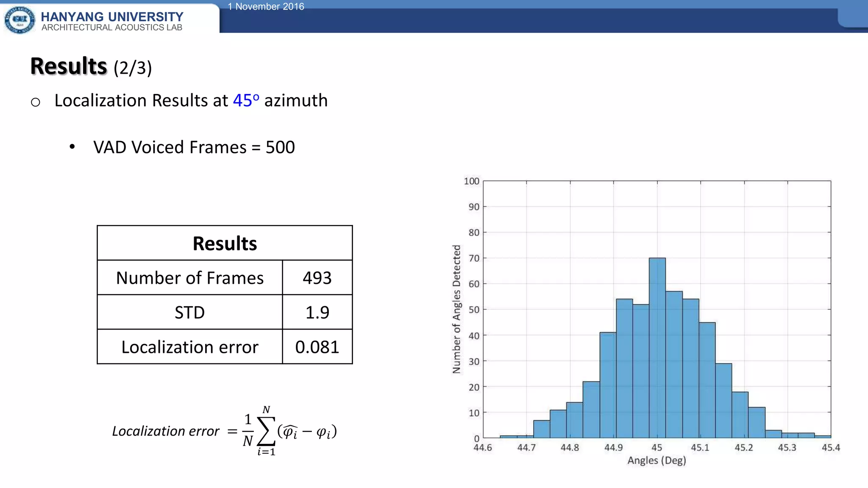
Task: Click the Results (2/3) slide title
Action: pyautogui.click(x=91, y=67)
